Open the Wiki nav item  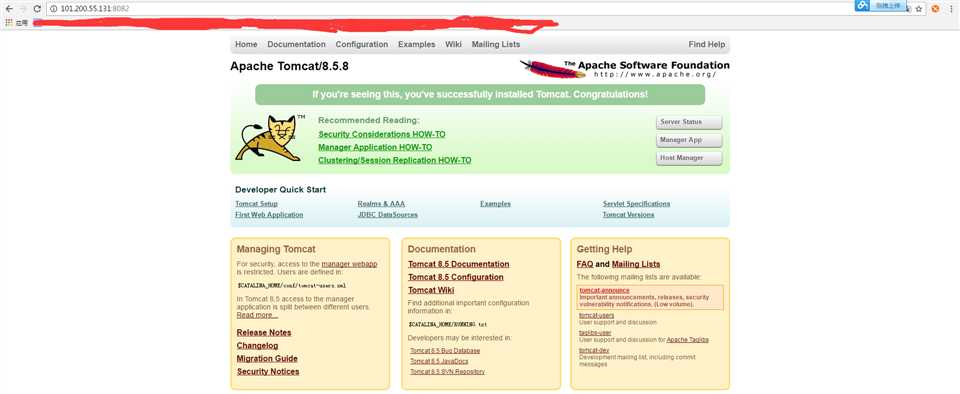click(454, 45)
